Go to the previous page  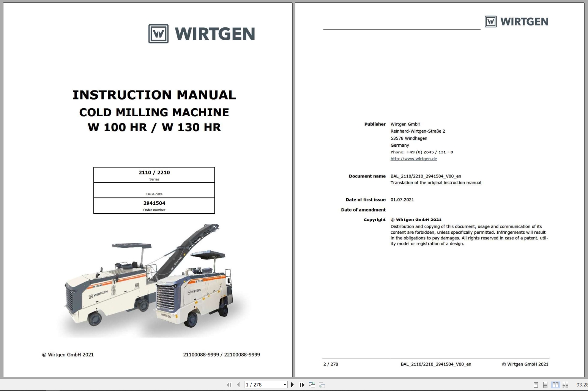238,385
